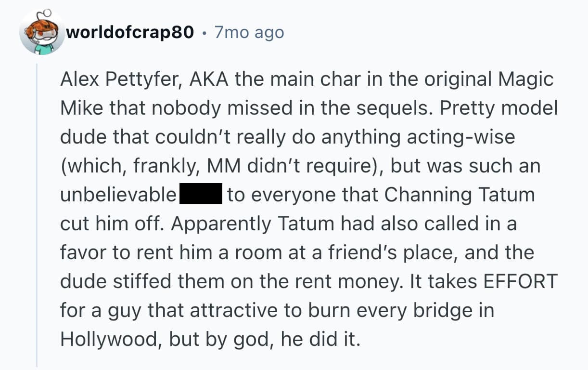Click the name "Channing Tatum" in the text

coord(460,195)
